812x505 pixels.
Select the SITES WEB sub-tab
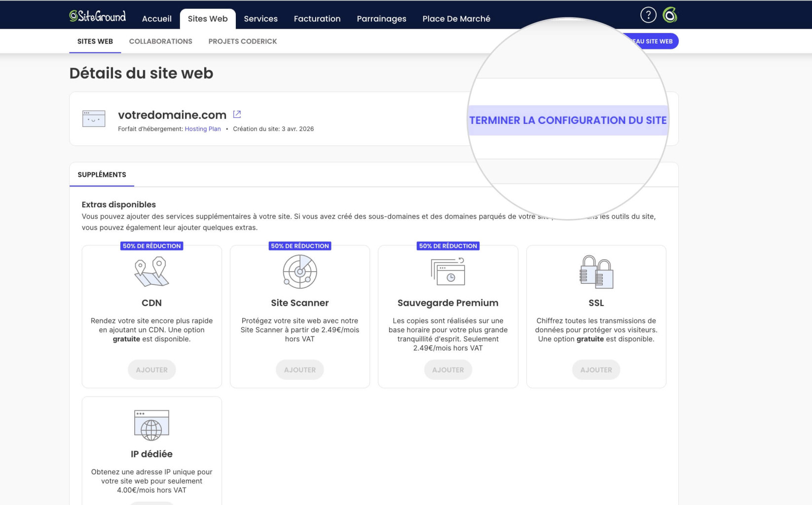point(95,41)
